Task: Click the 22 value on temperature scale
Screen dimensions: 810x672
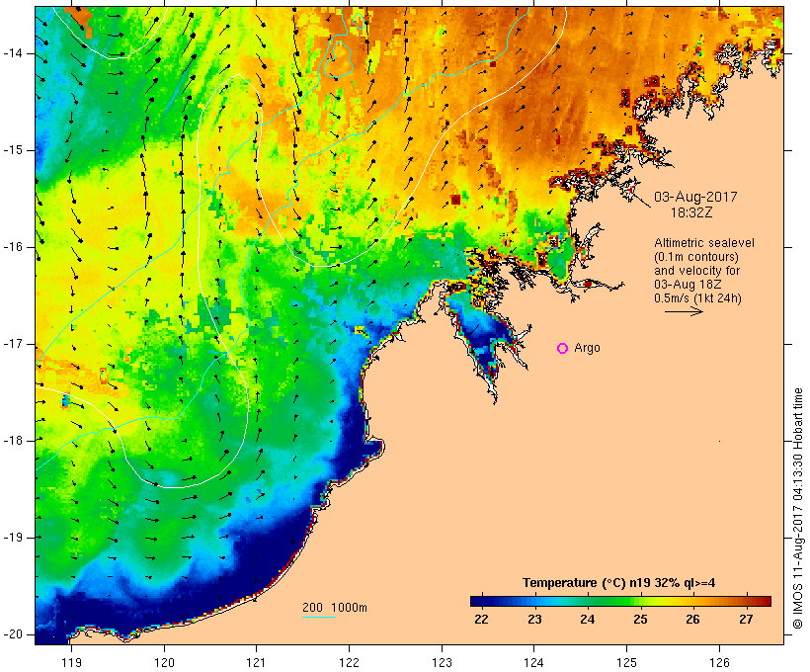Action: point(481,620)
